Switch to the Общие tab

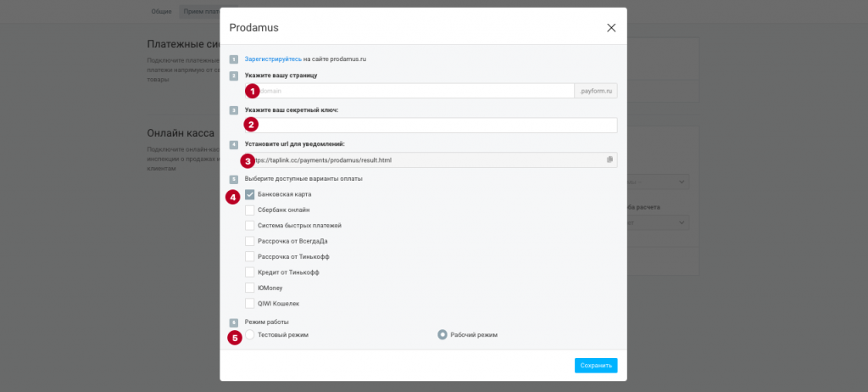161,11
